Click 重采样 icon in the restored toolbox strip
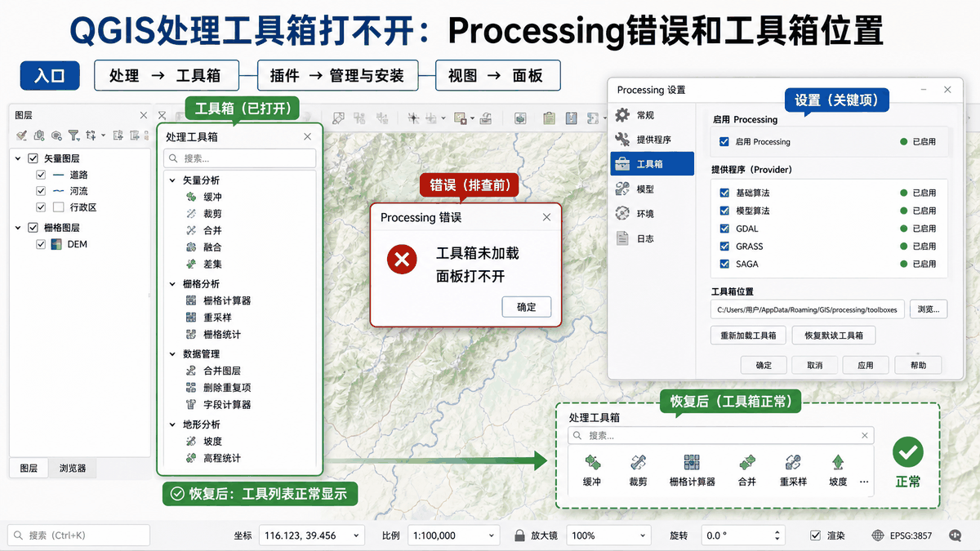This screenshot has width=980, height=551. [792, 462]
